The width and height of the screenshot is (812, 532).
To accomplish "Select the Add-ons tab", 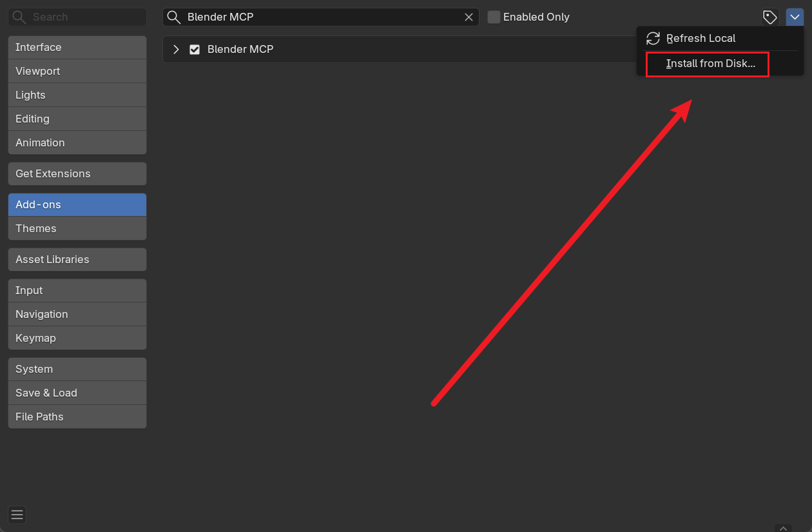I will [77, 204].
